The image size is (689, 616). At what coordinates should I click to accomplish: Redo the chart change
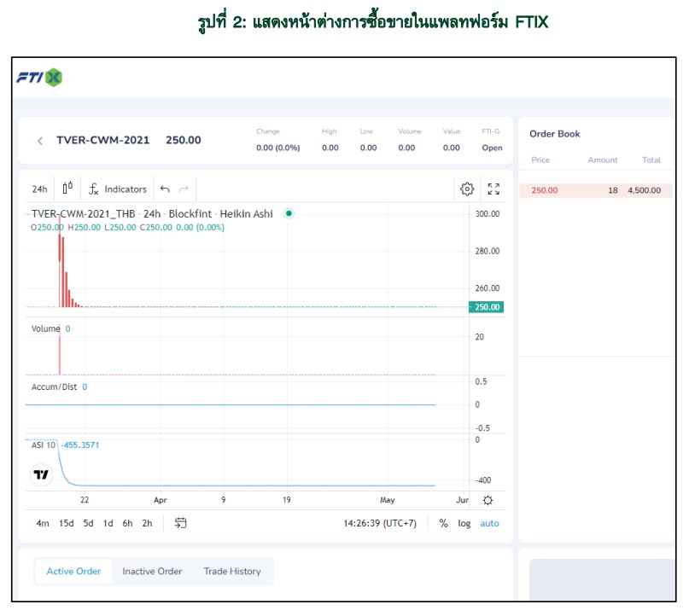tap(184, 189)
